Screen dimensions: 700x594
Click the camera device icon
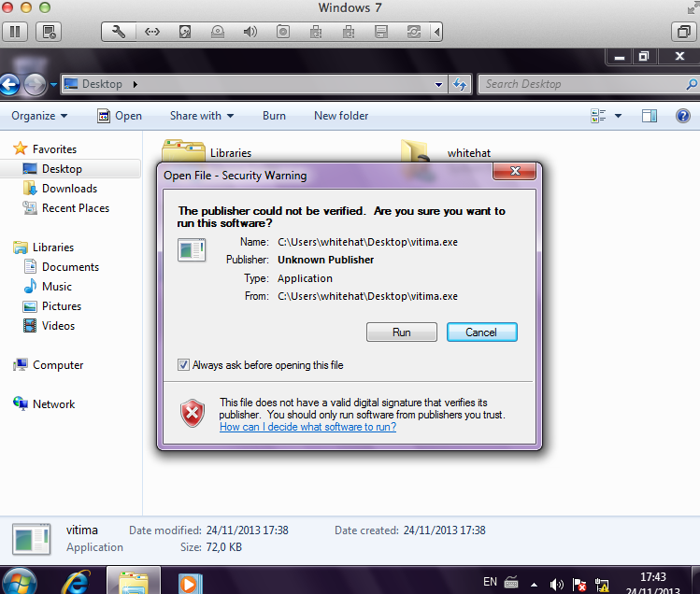[283, 32]
